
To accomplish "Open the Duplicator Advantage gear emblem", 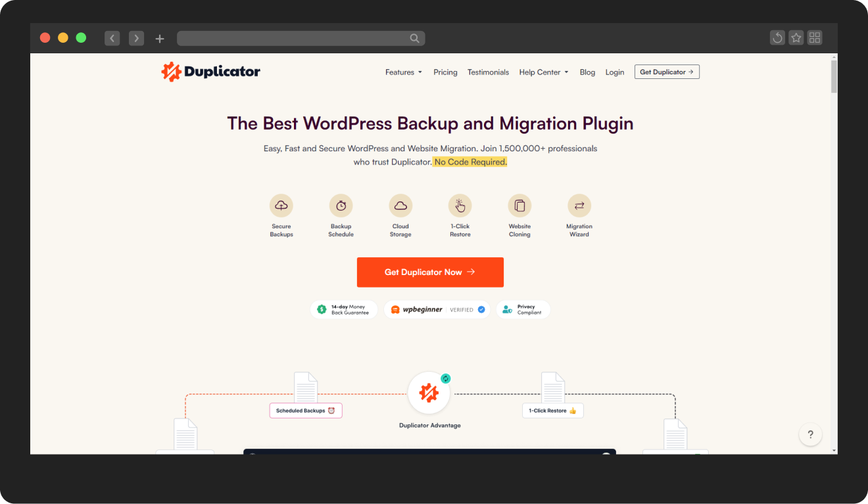I will coord(430,392).
